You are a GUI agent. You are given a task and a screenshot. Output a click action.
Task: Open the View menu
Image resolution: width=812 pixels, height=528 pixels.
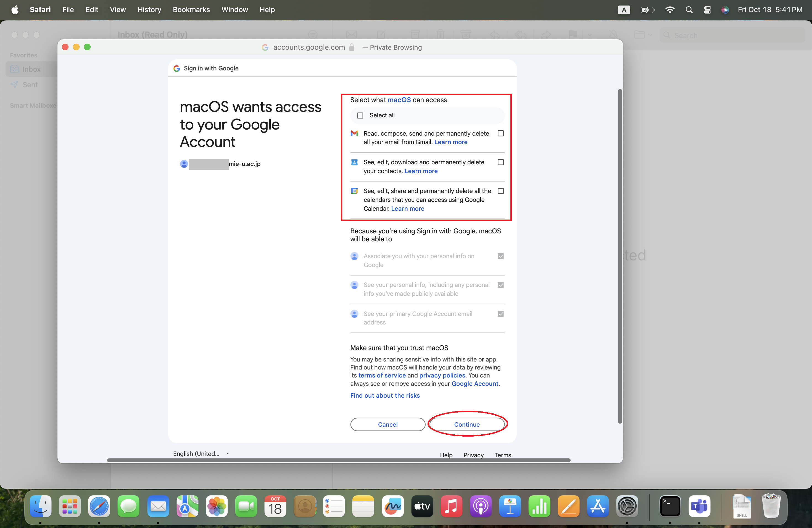click(118, 10)
